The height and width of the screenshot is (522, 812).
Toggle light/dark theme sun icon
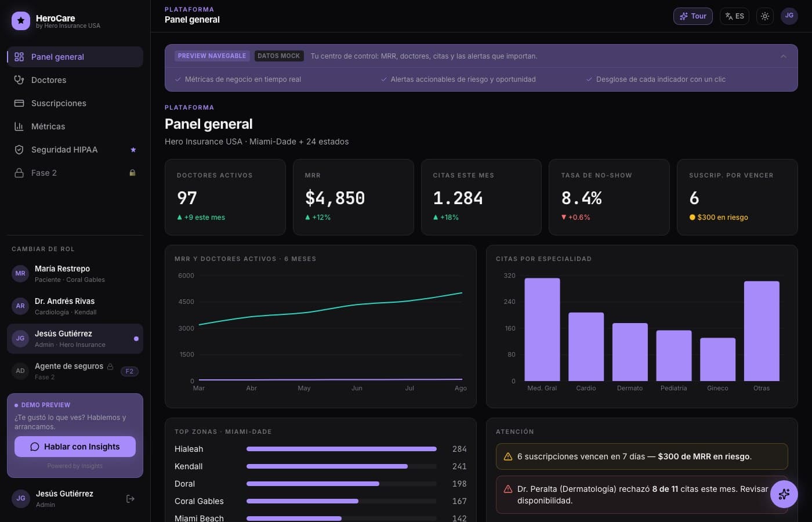[x=765, y=16]
